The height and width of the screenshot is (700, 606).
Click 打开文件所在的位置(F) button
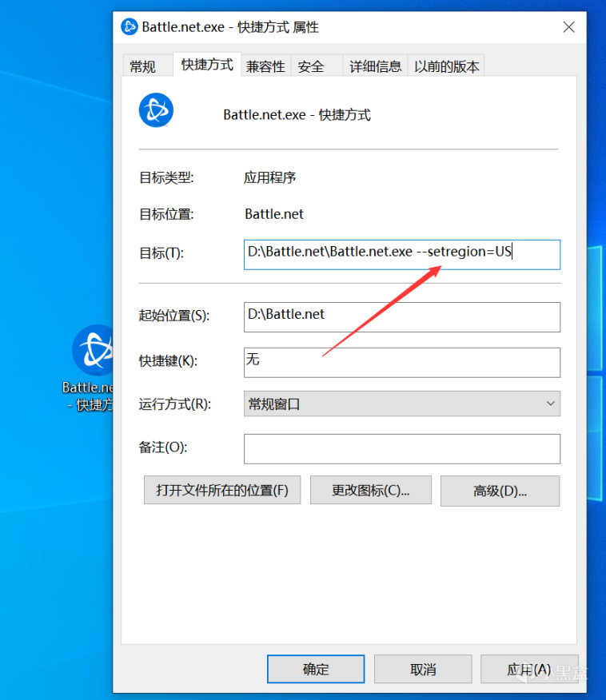tap(222, 490)
